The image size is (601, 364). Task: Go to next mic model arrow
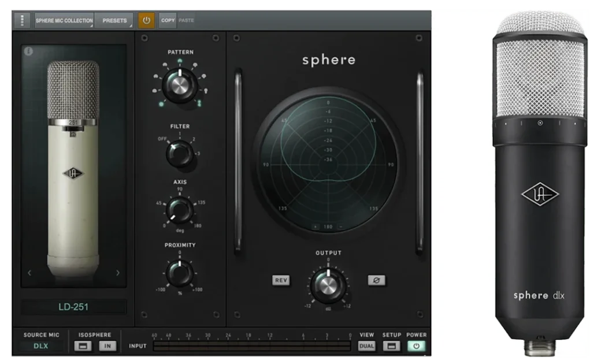[118, 273]
